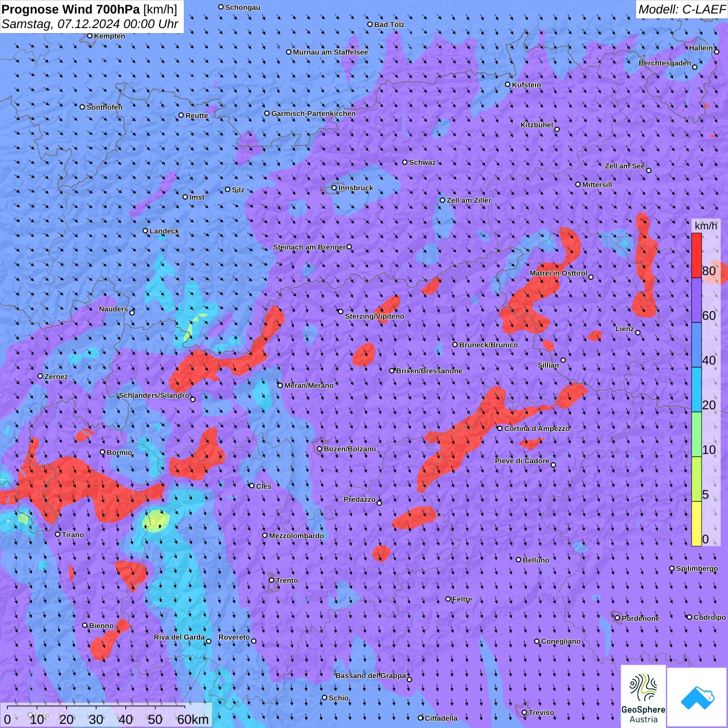The image size is (728, 728).
Task: Click the Conegliano label
Action: 561,641
